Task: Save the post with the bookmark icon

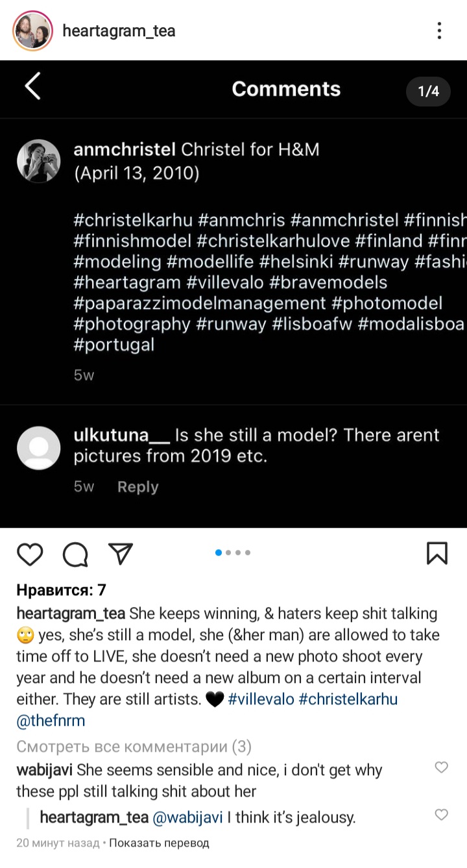Action: pyautogui.click(x=437, y=553)
